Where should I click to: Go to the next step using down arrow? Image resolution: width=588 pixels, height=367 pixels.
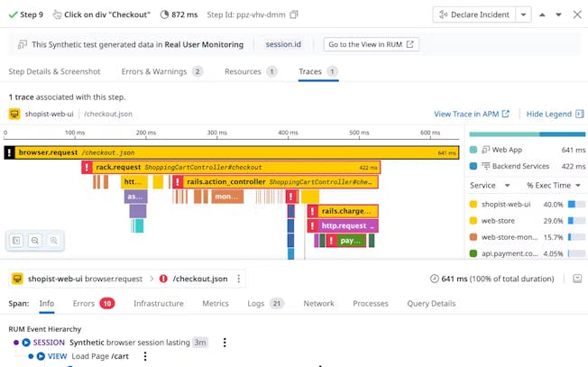click(x=559, y=15)
